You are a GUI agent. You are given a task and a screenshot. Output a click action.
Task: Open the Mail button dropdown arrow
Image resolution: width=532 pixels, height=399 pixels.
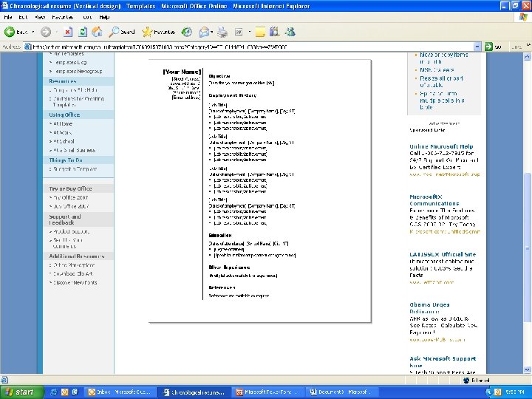click(x=212, y=32)
